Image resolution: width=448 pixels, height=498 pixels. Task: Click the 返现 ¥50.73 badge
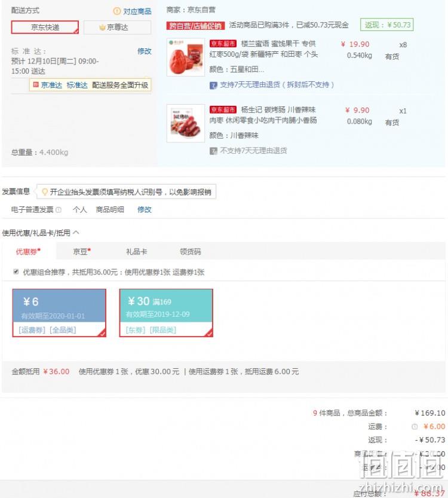coord(386,25)
